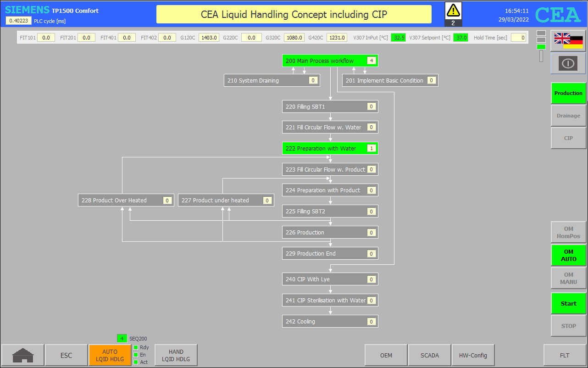Select OM MANU operating mode
This screenshot has width=588, height=368.
(x=568, y=278)
